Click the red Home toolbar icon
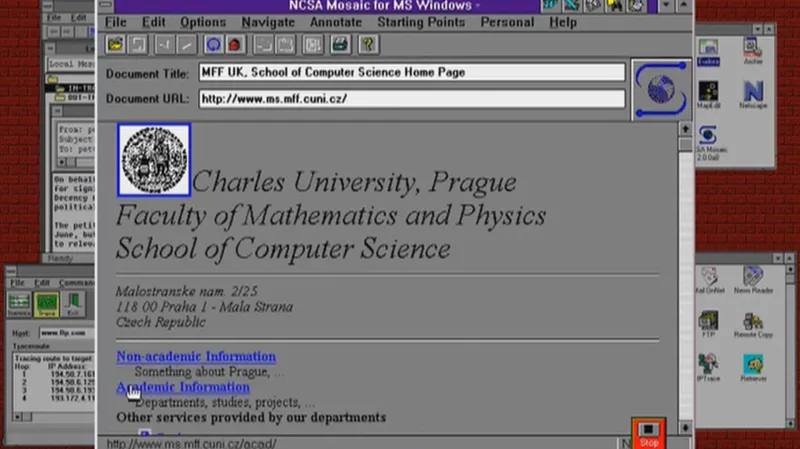The image size is (800, 449). 235,45
